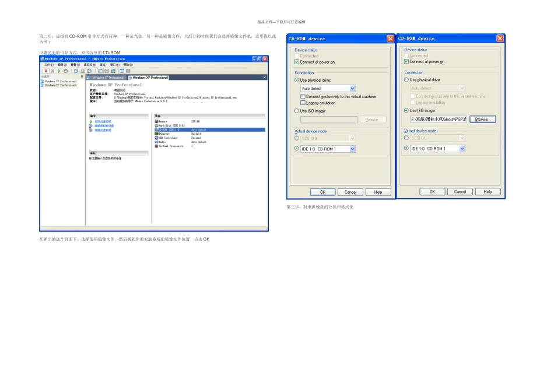Click the 启动此虚拟机 command link
The image size is (554, 392).
pos(103,121)
